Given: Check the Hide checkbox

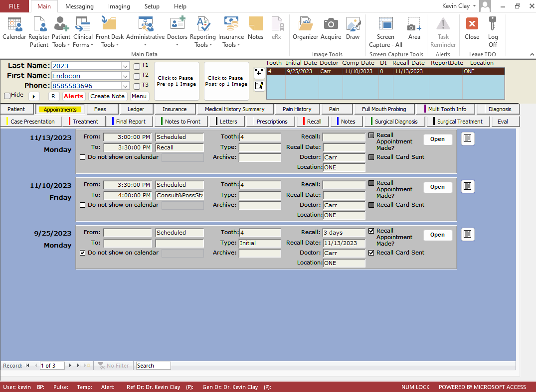Looking at the screenshot, I should pyautogui.click(x=7, y=96).
